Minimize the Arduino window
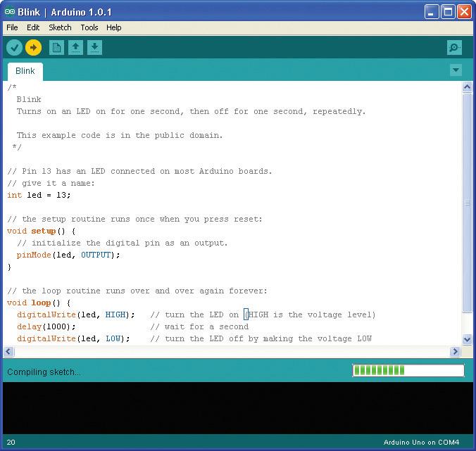 pyautogui.click(x=431, y=12)
